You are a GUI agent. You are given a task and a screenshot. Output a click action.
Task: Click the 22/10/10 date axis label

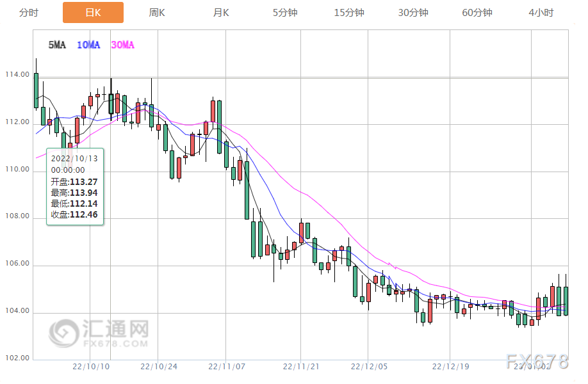point(91,366)
